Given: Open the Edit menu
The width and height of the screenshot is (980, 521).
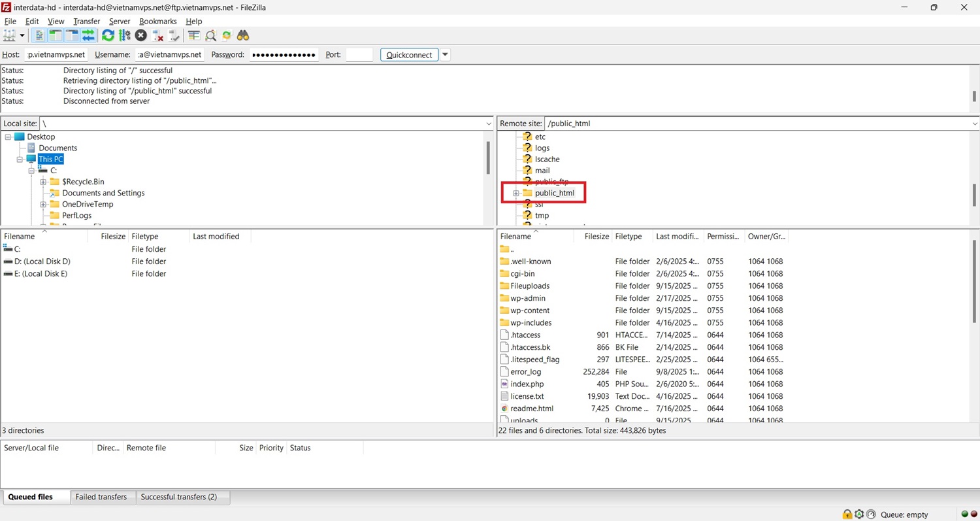Looking at the screenshot, I should point(32,22).
